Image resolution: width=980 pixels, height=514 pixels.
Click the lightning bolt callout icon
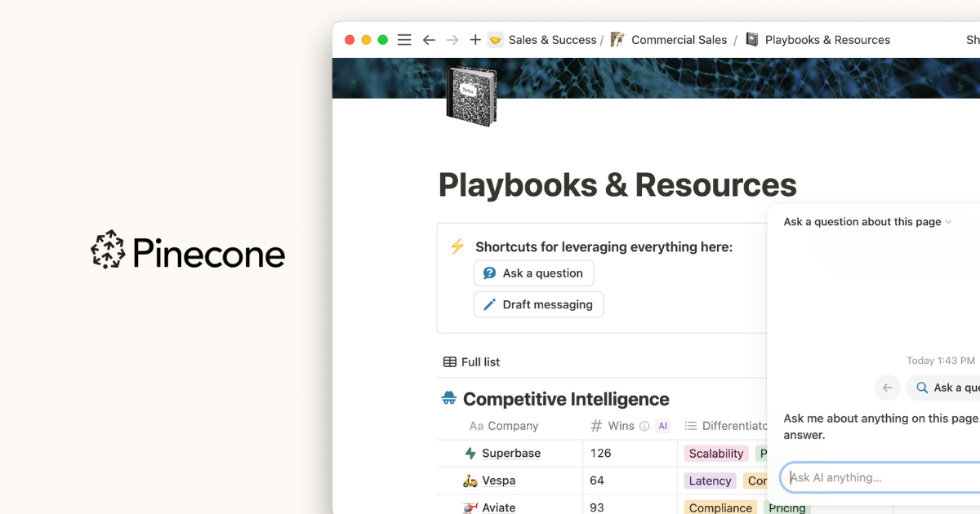(457, 246)
